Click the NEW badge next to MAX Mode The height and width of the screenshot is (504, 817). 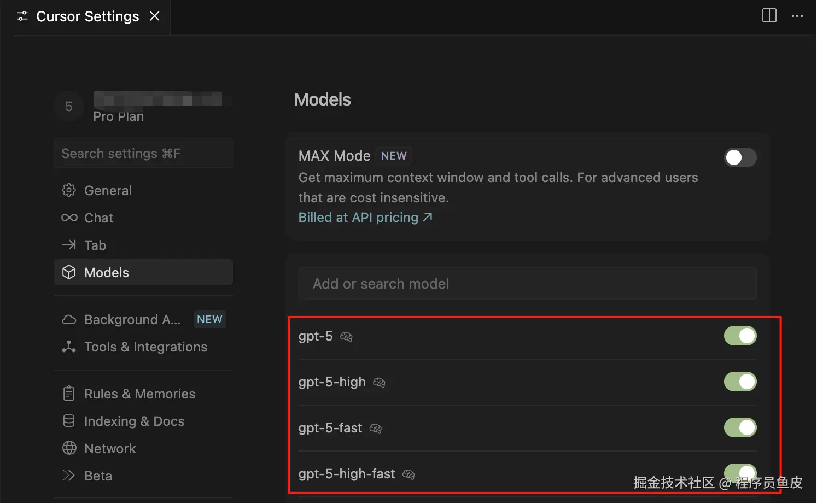click(x=394, y=156)
